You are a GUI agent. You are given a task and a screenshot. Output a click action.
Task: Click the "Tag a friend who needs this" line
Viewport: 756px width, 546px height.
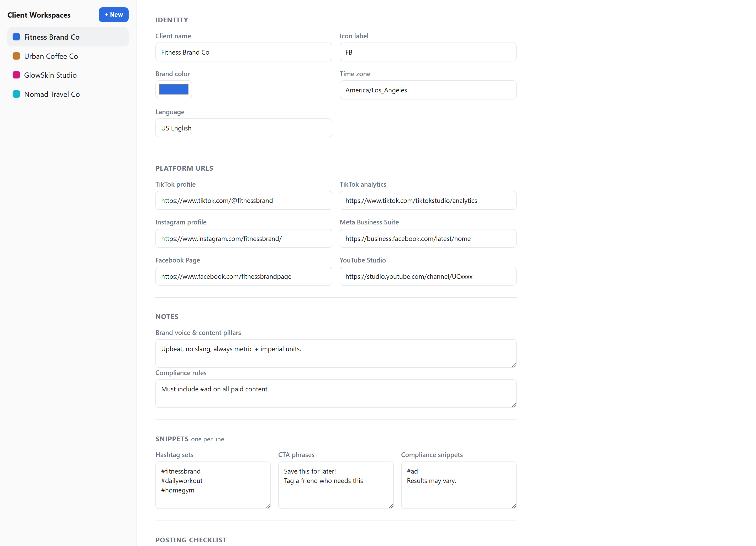click(x=323, y=481)
